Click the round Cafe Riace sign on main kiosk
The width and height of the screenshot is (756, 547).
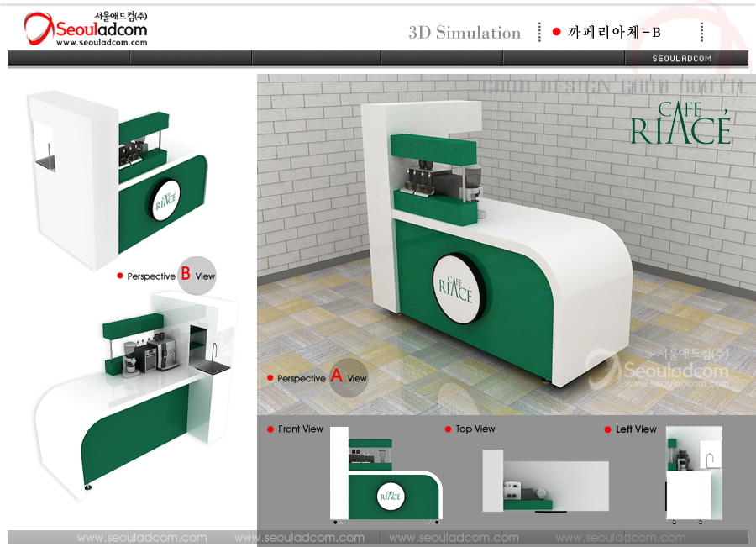tap(458, 288)
